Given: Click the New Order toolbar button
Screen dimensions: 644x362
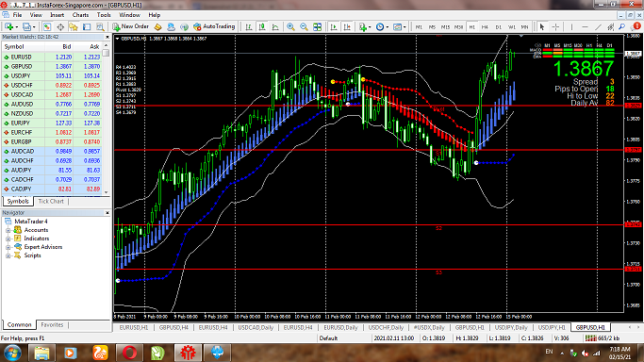Looking at the screenshot, I should [x=131, y=26].
